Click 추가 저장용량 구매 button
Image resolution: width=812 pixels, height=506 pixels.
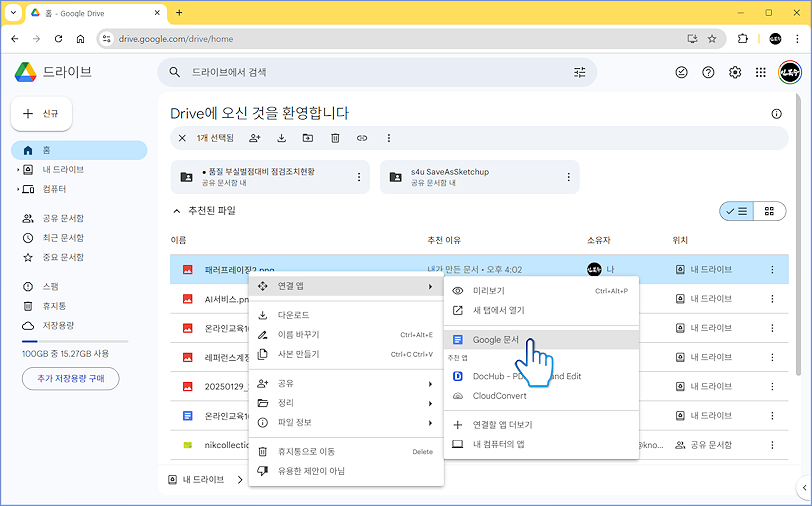70,379
